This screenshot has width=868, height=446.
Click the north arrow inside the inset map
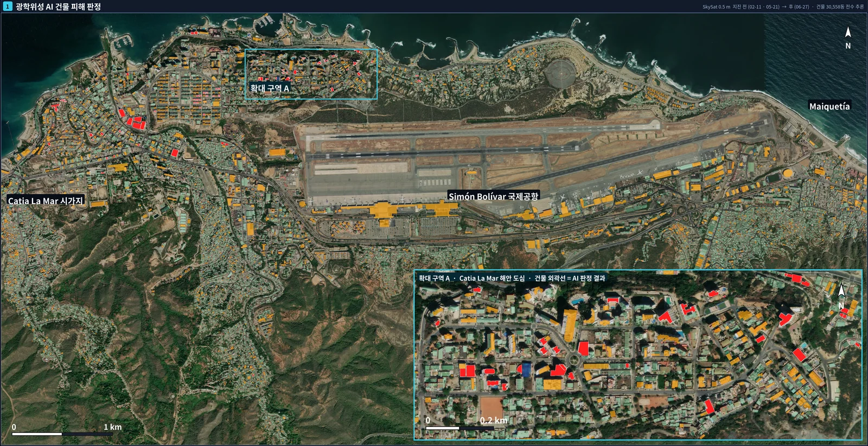pyautogui.click(x=841, y=297)
